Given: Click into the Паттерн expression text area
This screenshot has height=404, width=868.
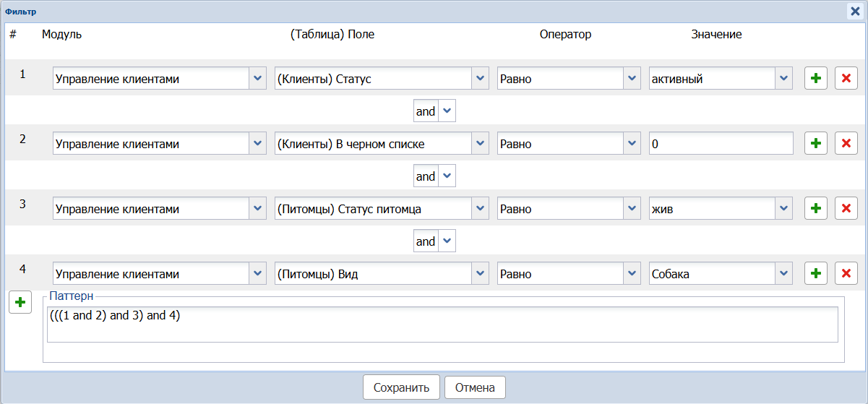Looking at the screenshot, I should point(442,325).
